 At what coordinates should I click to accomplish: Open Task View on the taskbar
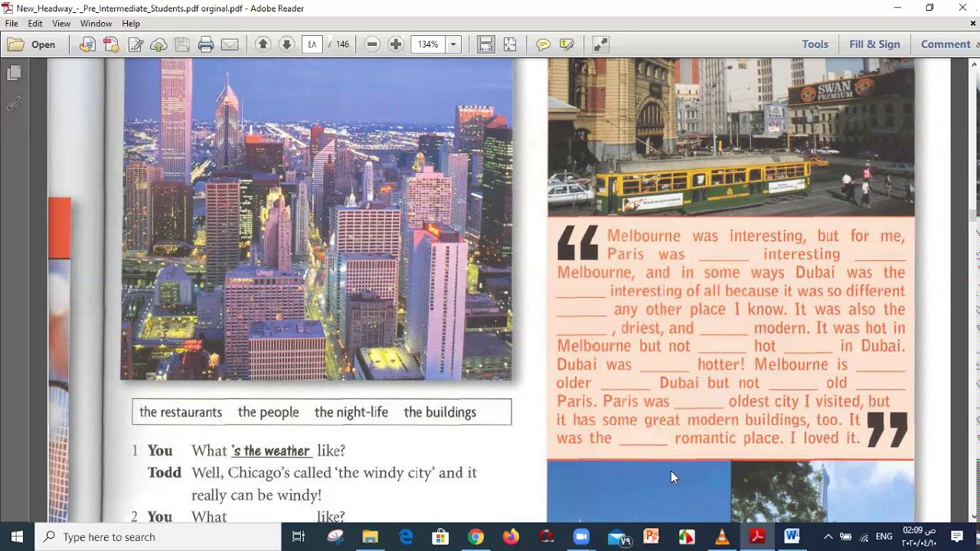pyautogui.click(x=299, y=536)
